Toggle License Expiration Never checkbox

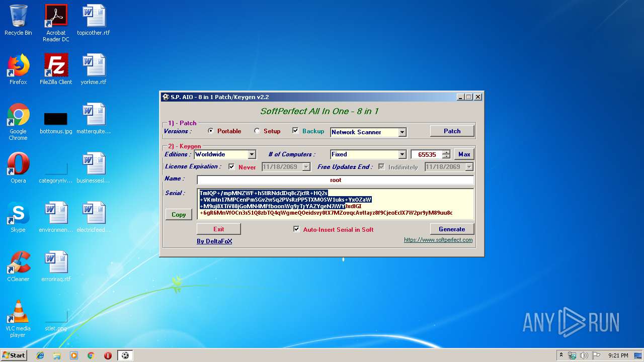(231, 167)
